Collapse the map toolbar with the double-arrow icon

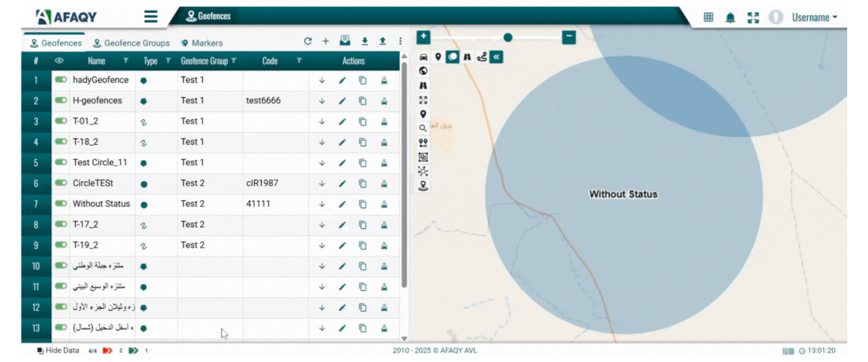496,57
